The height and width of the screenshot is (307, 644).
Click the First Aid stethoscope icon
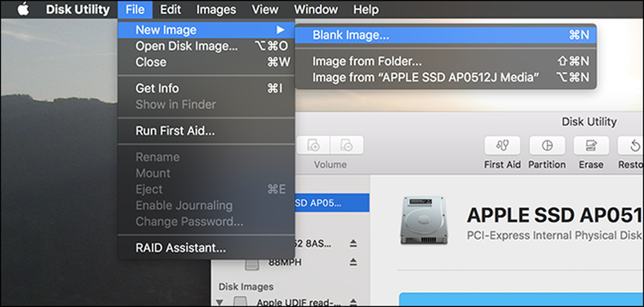pos(502,145)
